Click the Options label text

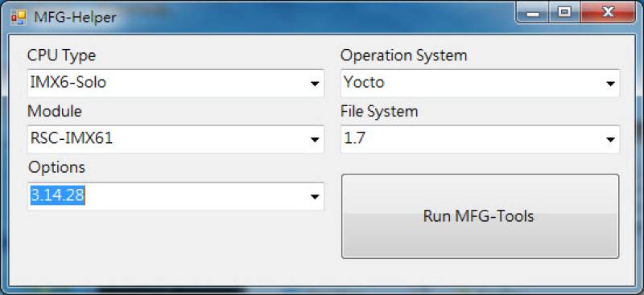(x=56, y=167)
